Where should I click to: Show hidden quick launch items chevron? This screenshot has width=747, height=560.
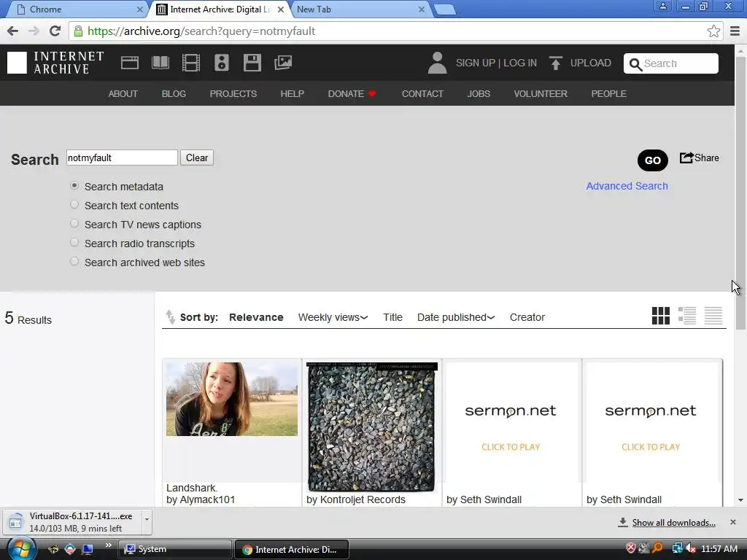point(108,545)
